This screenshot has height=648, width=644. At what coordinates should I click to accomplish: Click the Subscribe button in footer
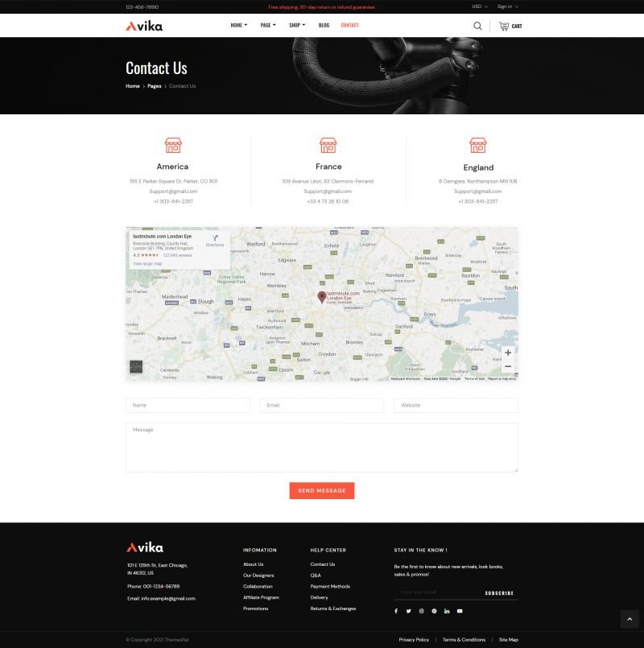coord(499,593)
